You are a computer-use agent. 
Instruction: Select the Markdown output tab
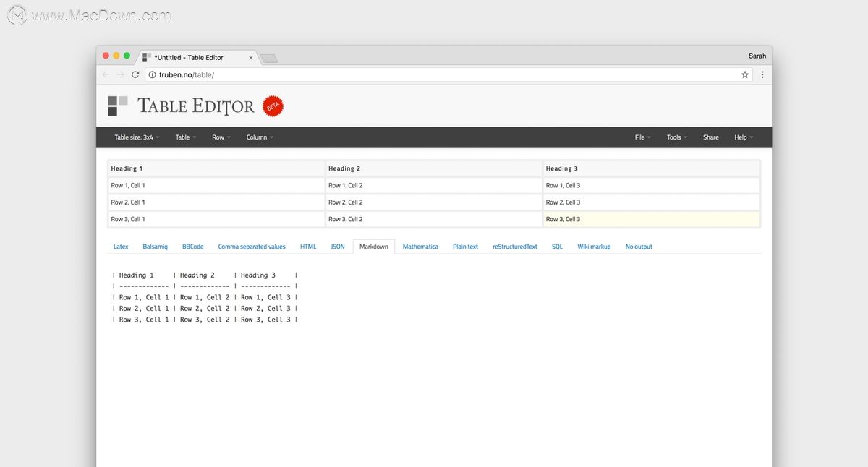(374, 247)
